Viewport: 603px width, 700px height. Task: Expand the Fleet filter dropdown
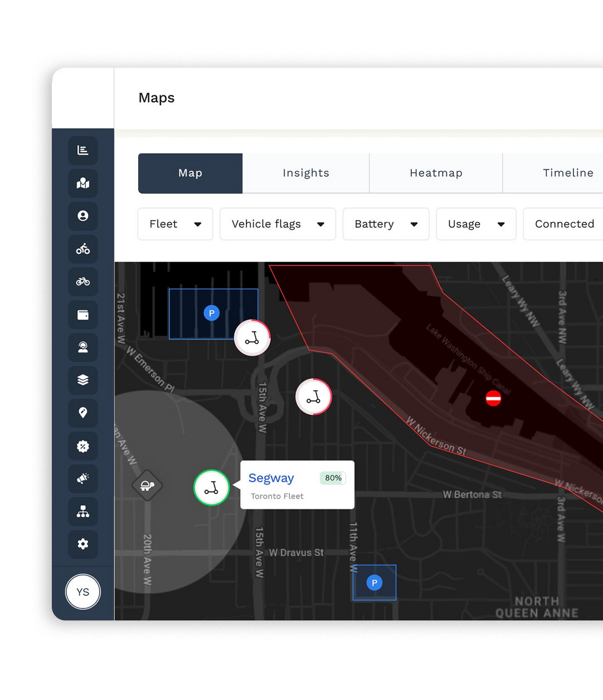pos(175,224)
